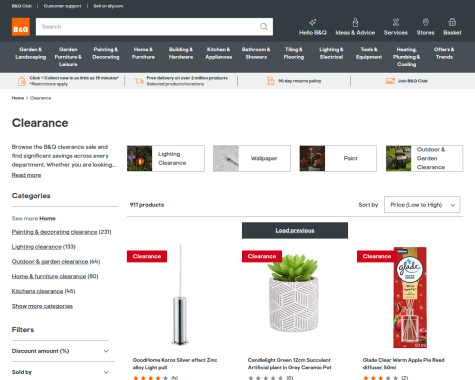This screenshot has height=380, width=475.
Task: Click the free delivery truck icon
Action: tap(139, 81)
